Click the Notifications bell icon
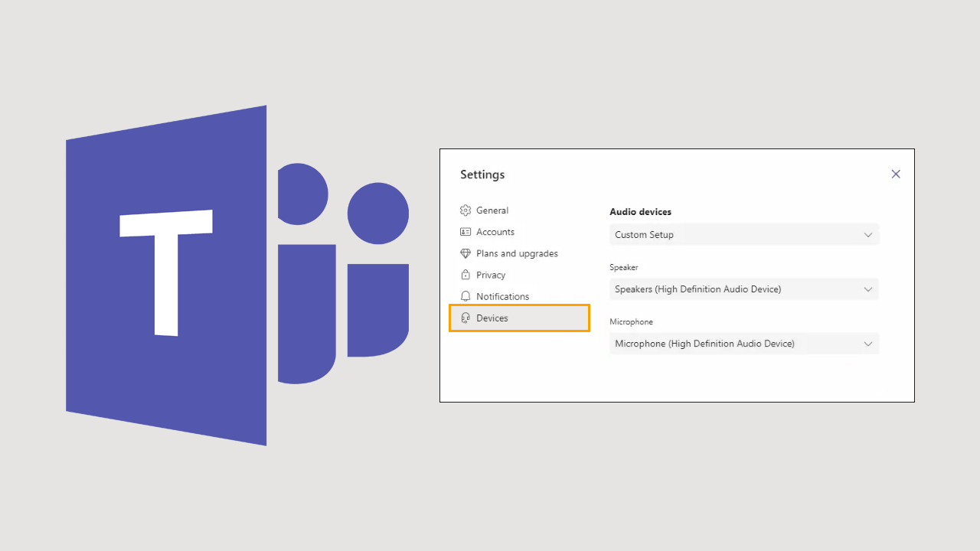The height and width of the screenshot is (551, 980). (465, 296)
